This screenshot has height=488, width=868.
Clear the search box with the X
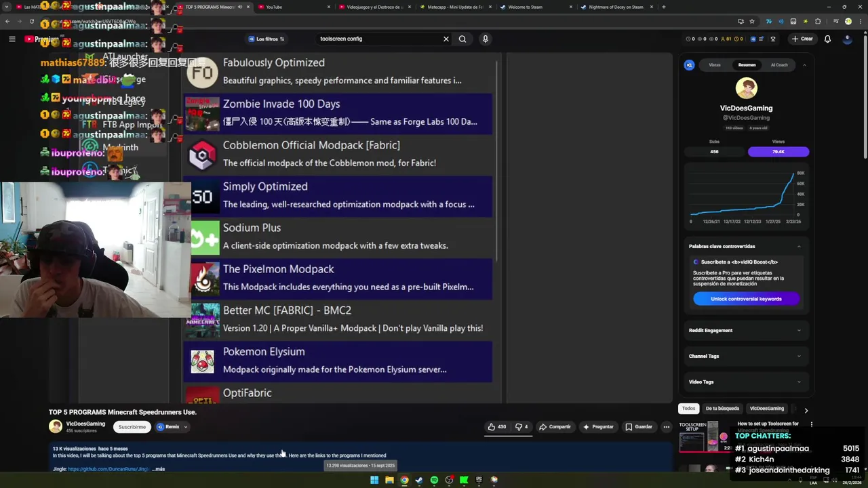(x=446, y=39)
